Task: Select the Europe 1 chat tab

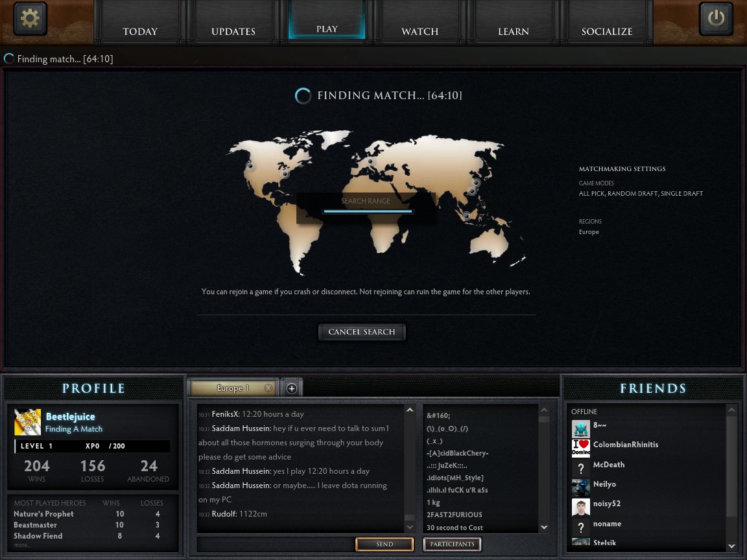Action: (x=233, y=388)
